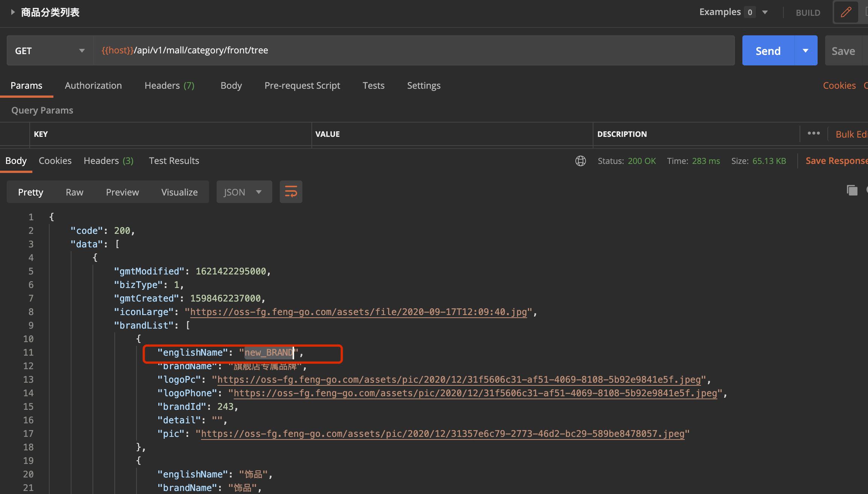The height and width of the screenshot is (494, 868).
Task: Select the Pretty JSON view tab
Action: tap(30, 192)
